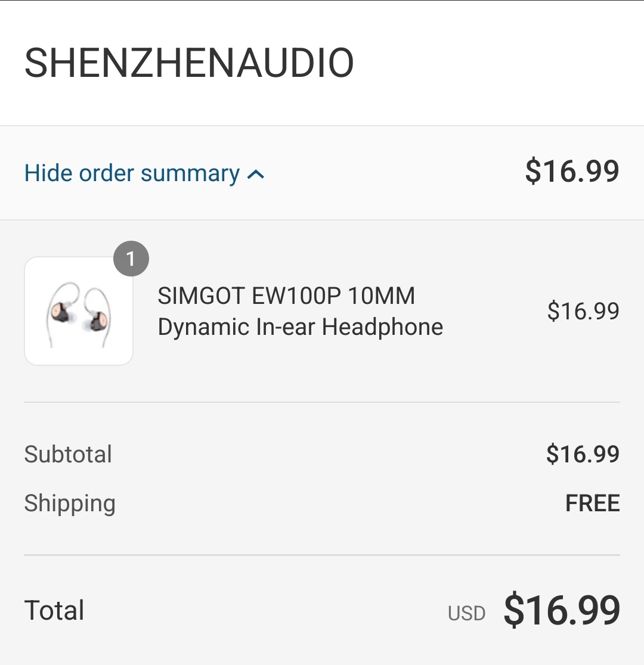Select the Dynamic In-ear Headphone text line

tap(300, 327)
